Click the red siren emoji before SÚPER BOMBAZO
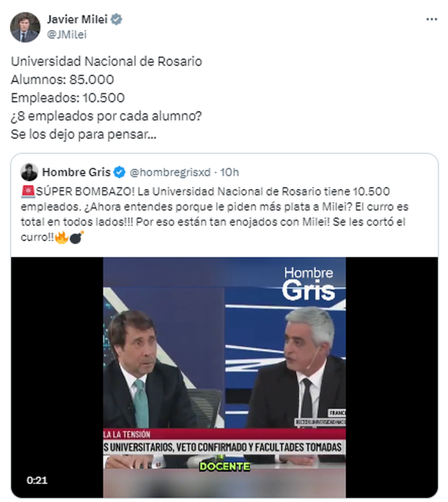The image size is (448, 502). click(28, 191)
